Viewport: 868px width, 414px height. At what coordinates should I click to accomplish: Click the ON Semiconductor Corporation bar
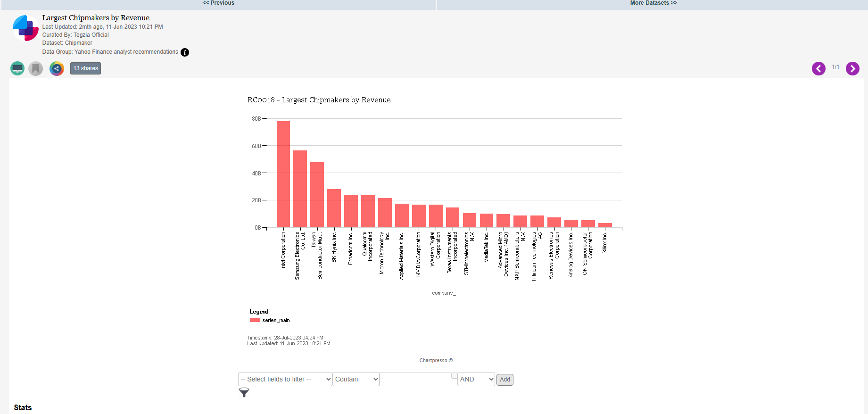588,224
